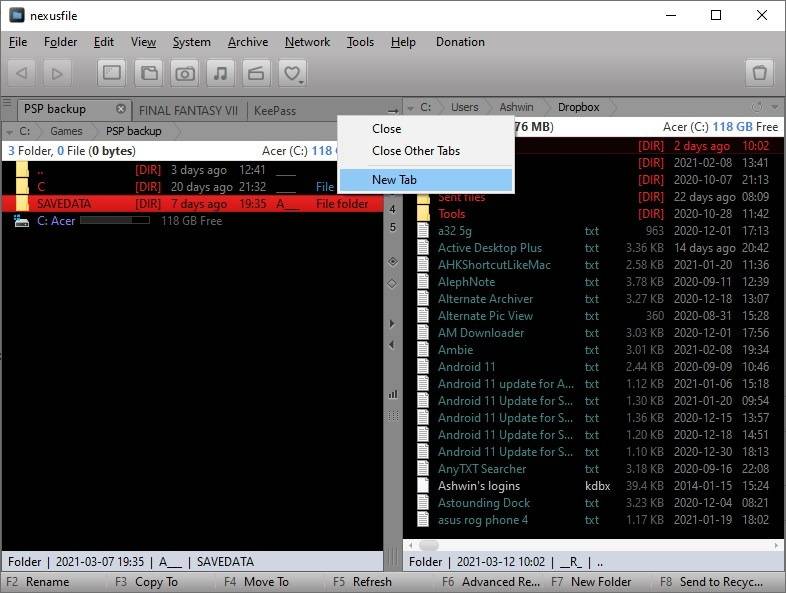
Task: Click the Acer drive usage bar
Action: (x=115, y=220)
